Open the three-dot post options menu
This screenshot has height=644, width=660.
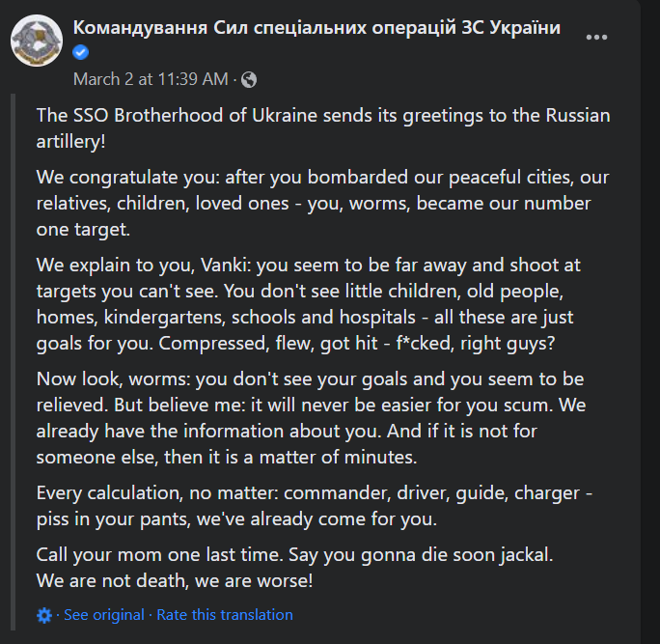coord(597,38)
